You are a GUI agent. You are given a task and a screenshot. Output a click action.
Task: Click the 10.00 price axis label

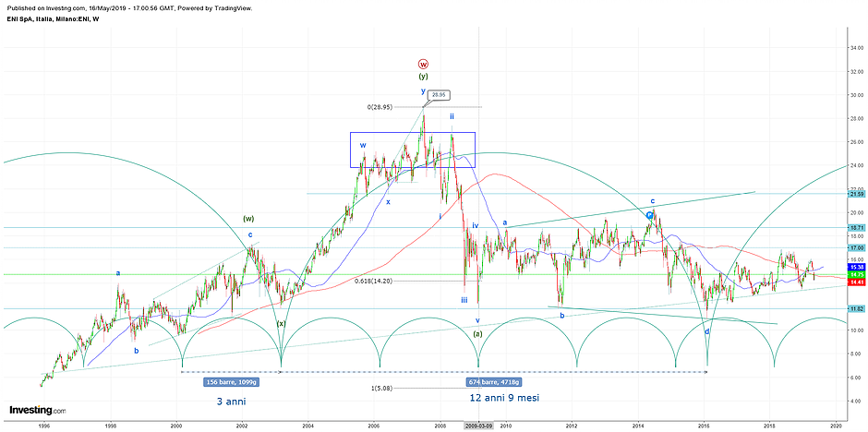[x=857, y=330]
